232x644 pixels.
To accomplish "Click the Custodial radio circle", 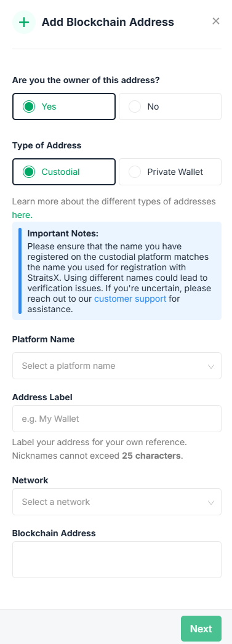I will (x=29, y=172).
